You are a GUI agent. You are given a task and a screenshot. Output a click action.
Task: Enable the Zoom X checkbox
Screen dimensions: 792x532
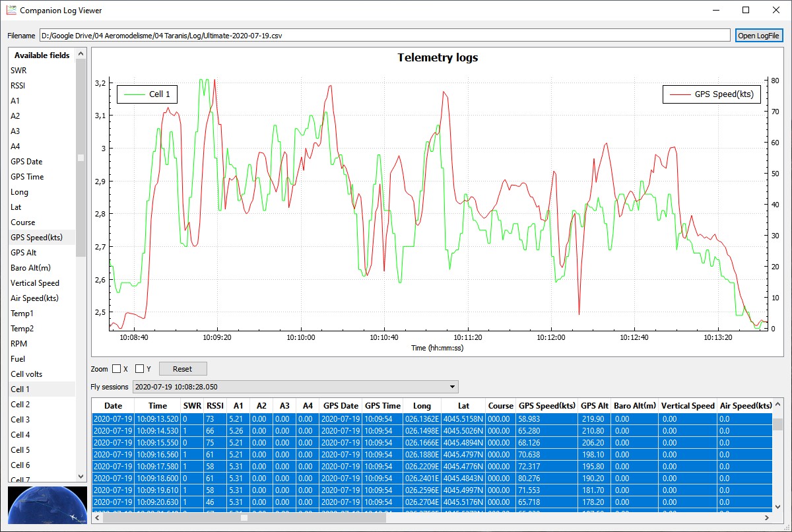pos(116,369)
